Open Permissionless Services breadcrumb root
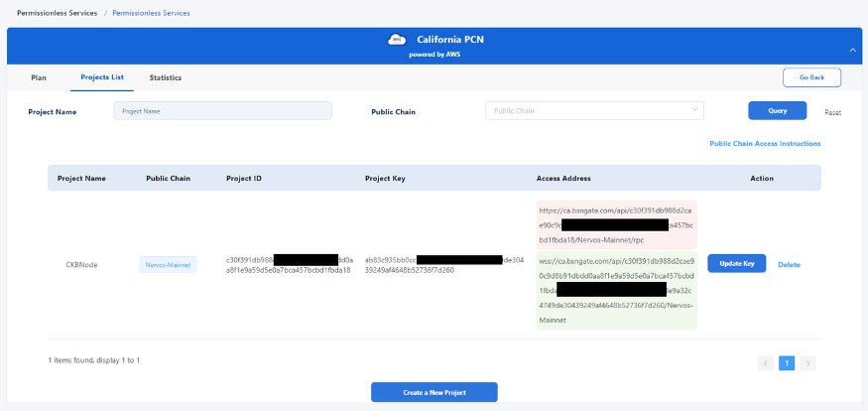 point(57,13)
